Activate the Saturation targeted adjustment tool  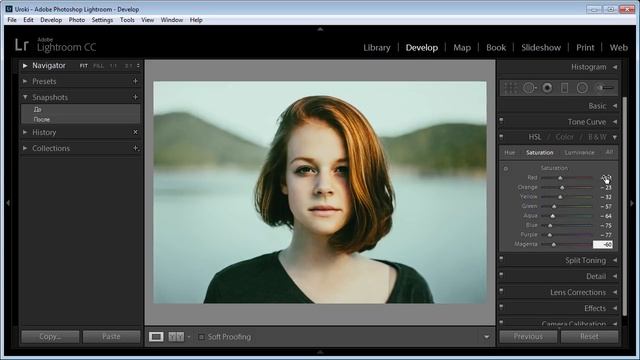[x=506, y=169]
